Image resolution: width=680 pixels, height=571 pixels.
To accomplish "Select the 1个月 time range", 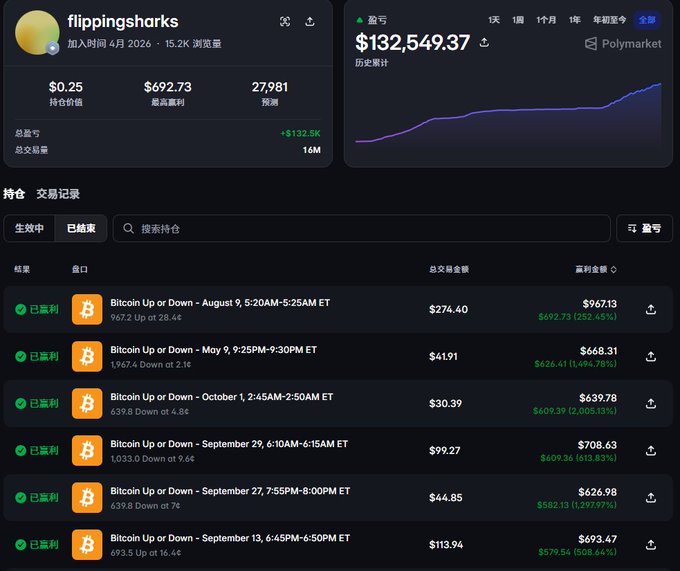I will pyautogui.click(x=546, y=20).
